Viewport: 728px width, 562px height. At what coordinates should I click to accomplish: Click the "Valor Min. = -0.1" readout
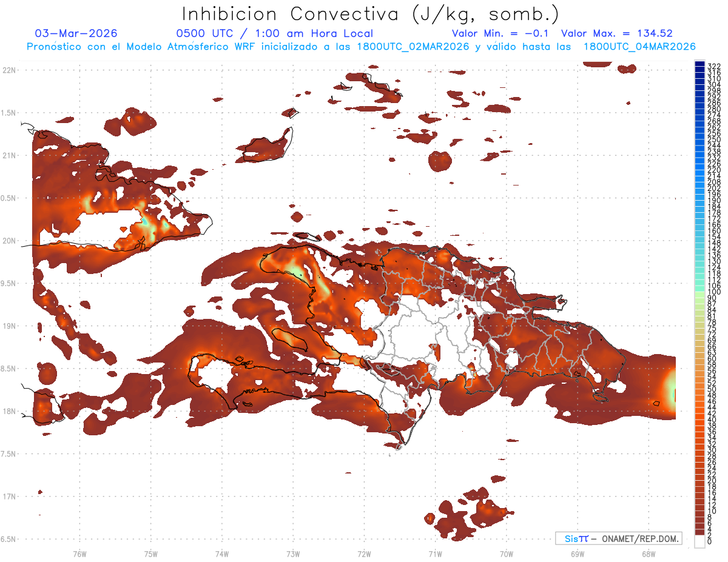(x=500, y=33)
